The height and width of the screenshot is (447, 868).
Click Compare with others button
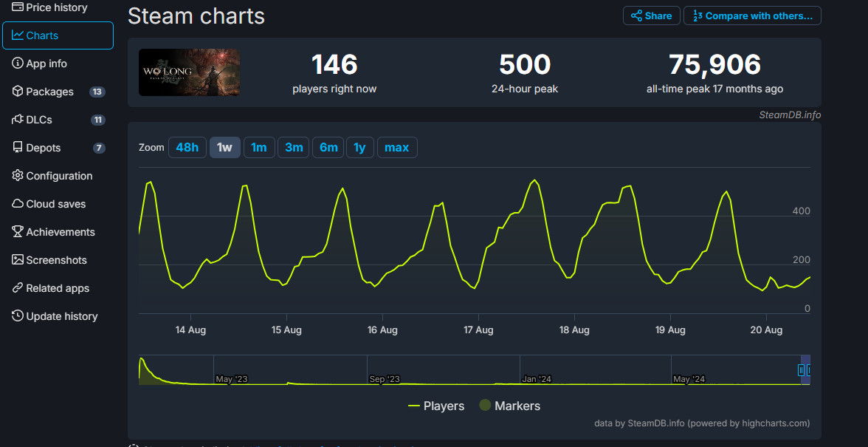point(752,16)
